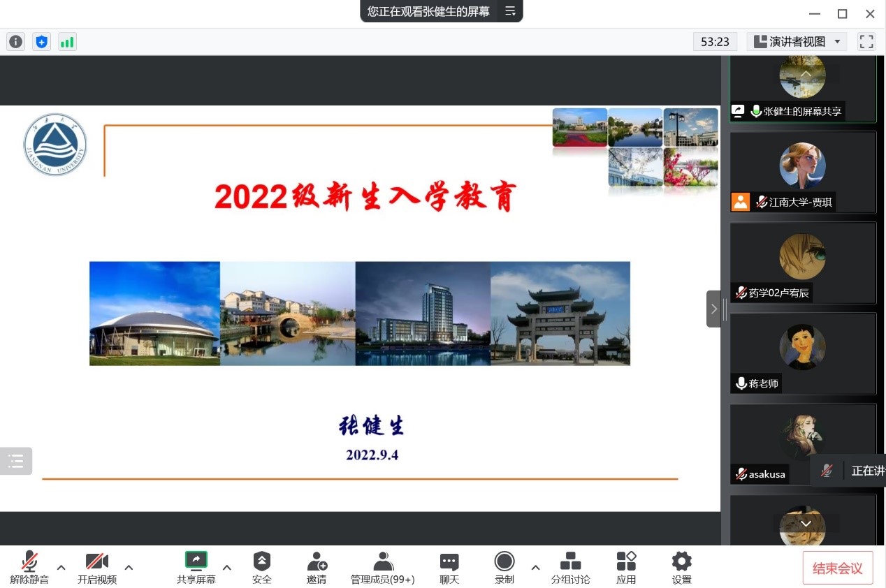Expand the share screen options arrow
Image resolution: width=886 pixels, height=588 pixels.
click(227, 567)
